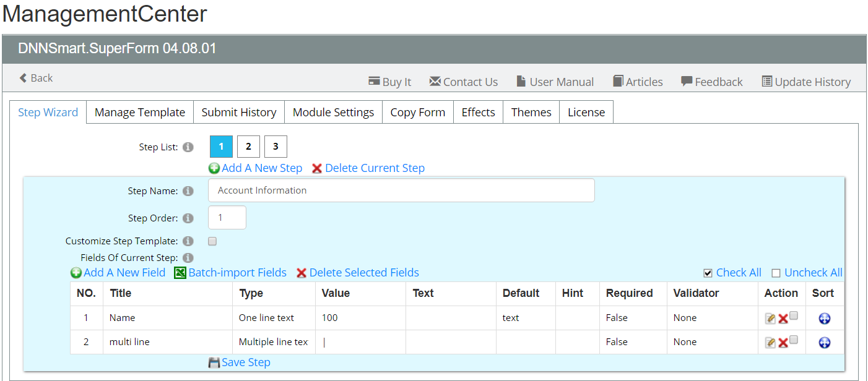Screen dimensions: 868x381
Task: Open the User Manual link text
Action: click(x=562, y=82)
